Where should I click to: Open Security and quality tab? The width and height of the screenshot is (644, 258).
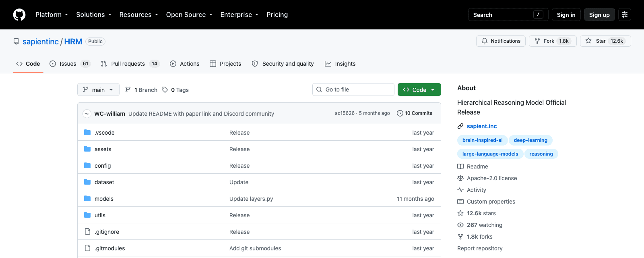point(283,64)
